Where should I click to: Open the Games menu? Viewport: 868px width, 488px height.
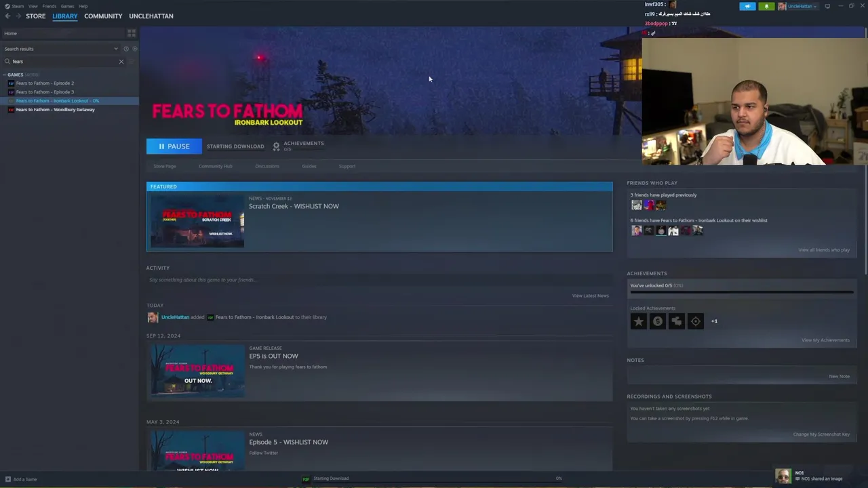67,6
